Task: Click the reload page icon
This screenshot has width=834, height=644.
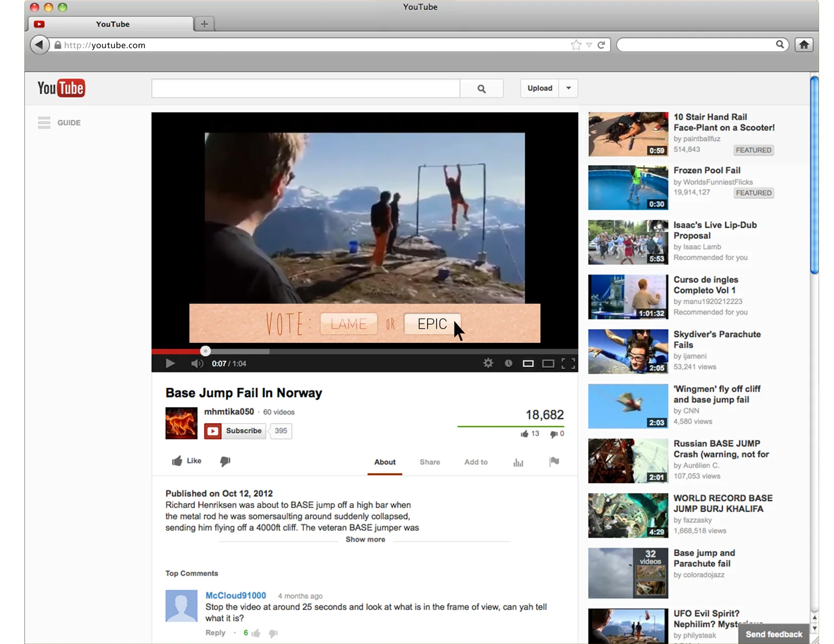Action: [601, 45]
